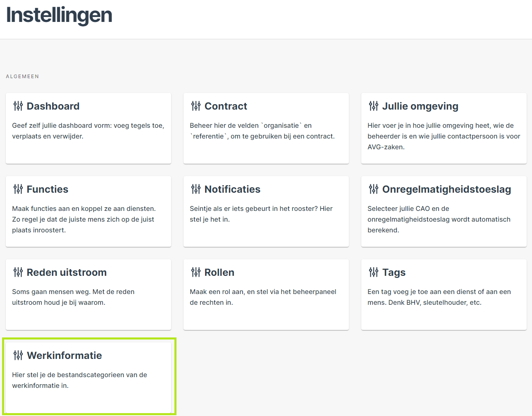Click the sliders icon next to Functies
532x416 pixels.
18,189
